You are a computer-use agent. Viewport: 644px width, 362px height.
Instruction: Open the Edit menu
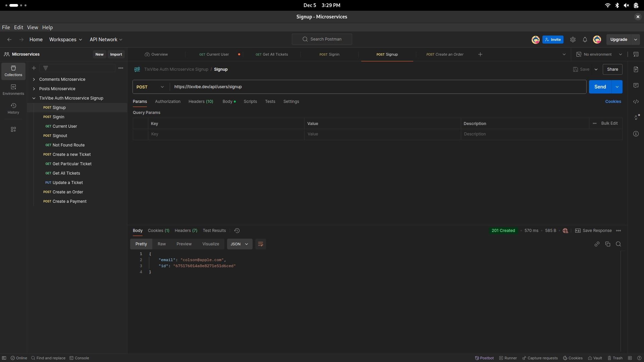[18, 27]
